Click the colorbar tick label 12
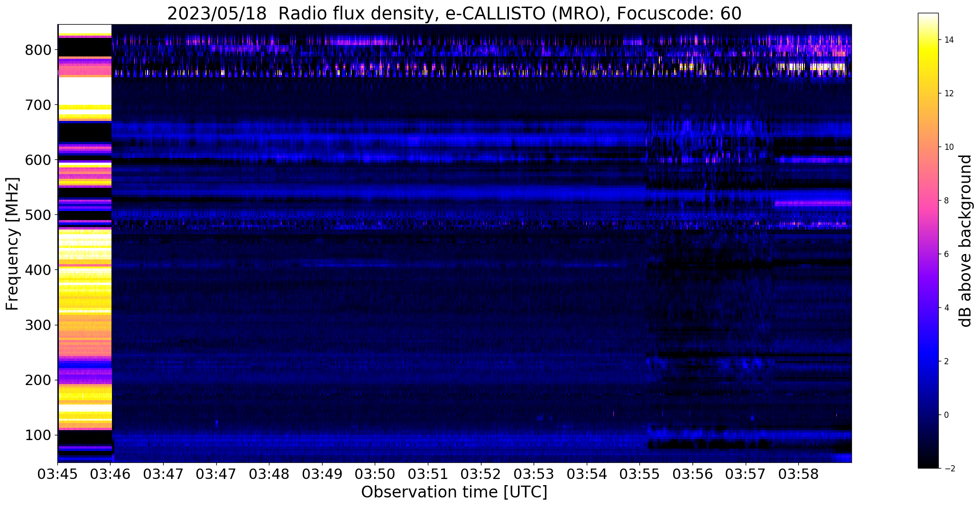980x506 pixels. pos(949,93)
